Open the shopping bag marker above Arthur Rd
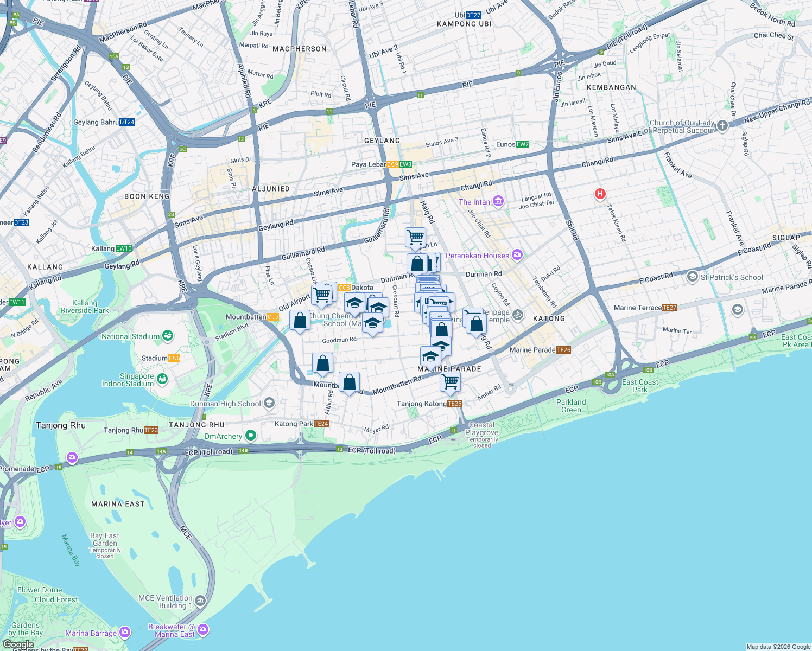Screen dimensions: 812x651 pos(322,363)
